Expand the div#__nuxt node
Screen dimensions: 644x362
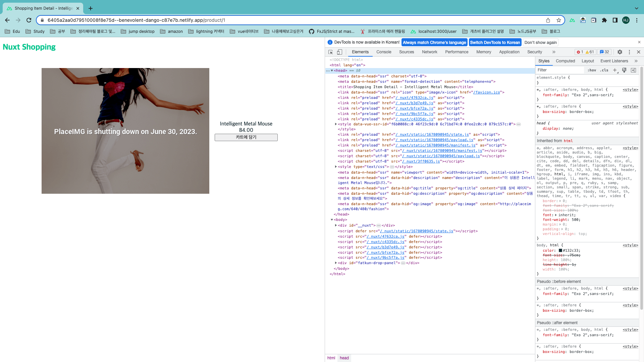[x=336, y=225]
